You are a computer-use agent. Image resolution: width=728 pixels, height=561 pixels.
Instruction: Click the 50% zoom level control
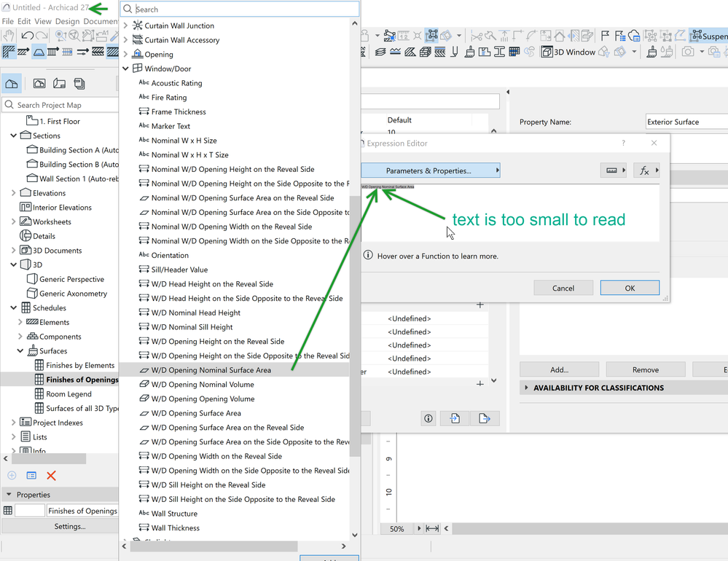point(396,528)
